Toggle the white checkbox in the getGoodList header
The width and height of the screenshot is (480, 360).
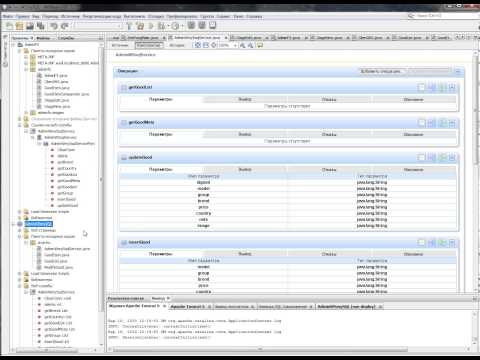pyautogui.click(x=422, y=87)
